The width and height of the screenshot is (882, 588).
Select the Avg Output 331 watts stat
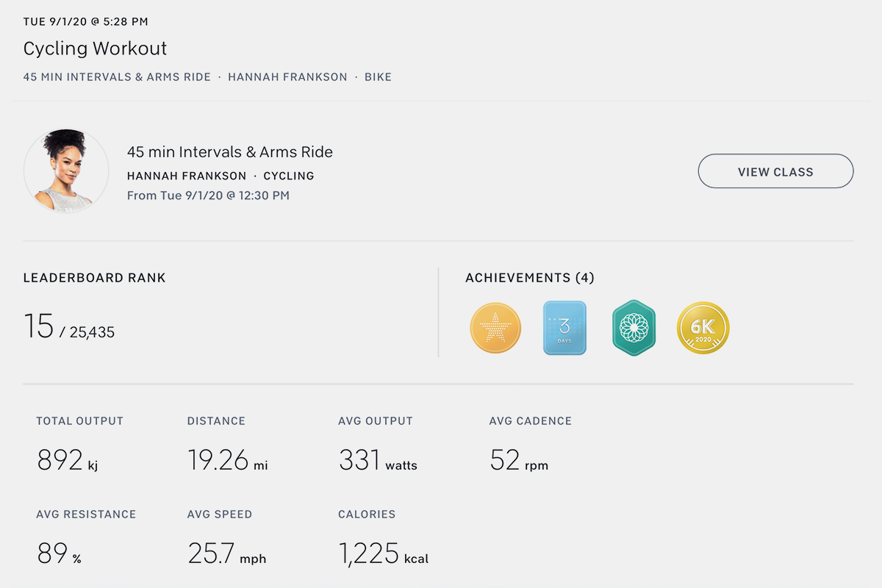pos(378,460)
